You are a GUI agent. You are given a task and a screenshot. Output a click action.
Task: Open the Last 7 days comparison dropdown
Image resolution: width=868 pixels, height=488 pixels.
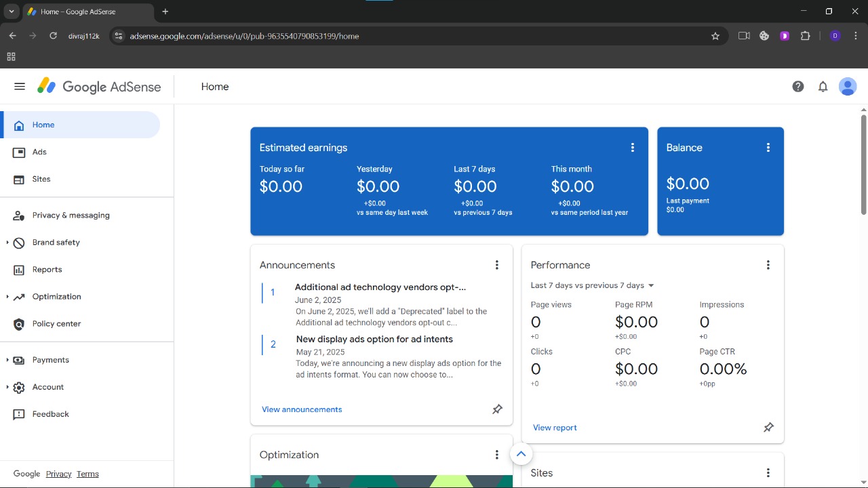click(593, 285)
